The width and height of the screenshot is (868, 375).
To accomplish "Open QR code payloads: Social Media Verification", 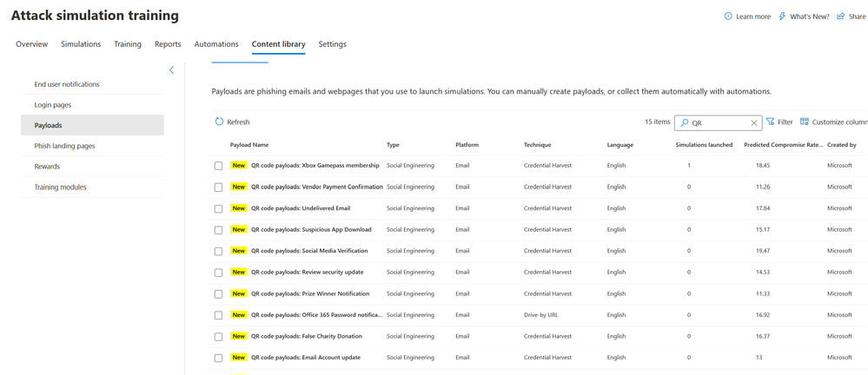I will coord(309,251).
